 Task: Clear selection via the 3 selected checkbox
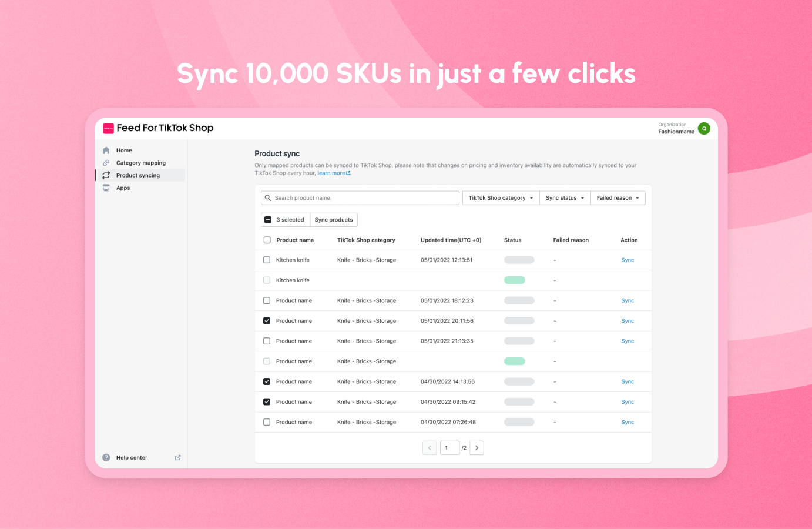pyautogui.click(x=268, y=220)
